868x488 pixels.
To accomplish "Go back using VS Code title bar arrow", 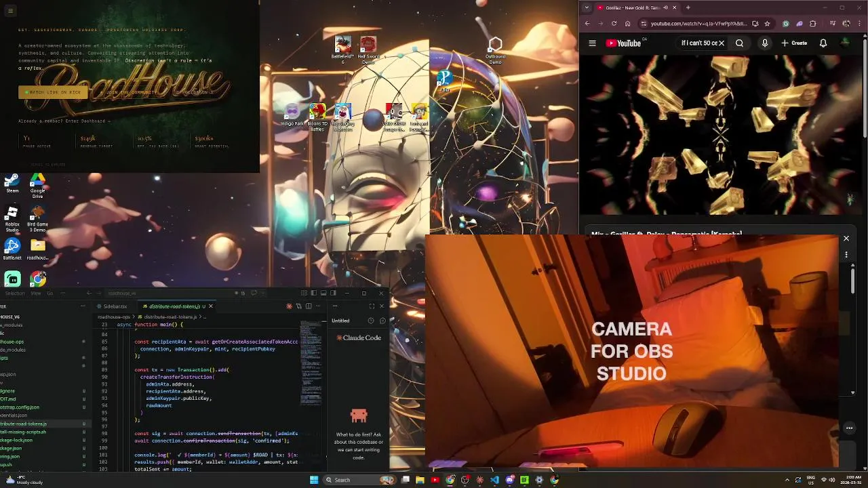I will (x=90, y=293).
